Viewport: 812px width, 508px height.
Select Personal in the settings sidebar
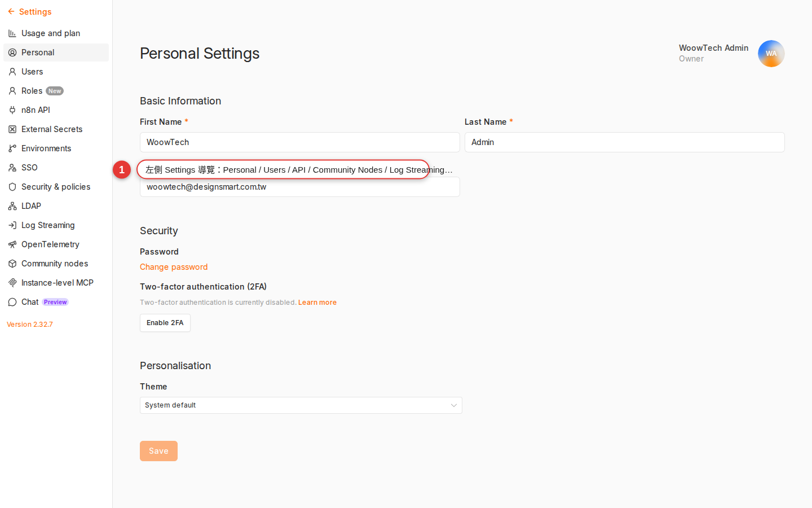click(56, 52)
